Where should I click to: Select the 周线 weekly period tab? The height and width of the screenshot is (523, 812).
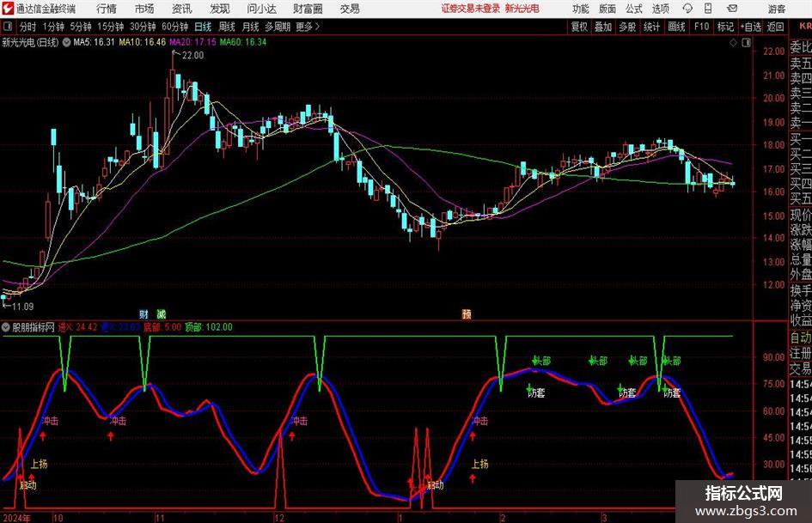(x=227, y=27)
